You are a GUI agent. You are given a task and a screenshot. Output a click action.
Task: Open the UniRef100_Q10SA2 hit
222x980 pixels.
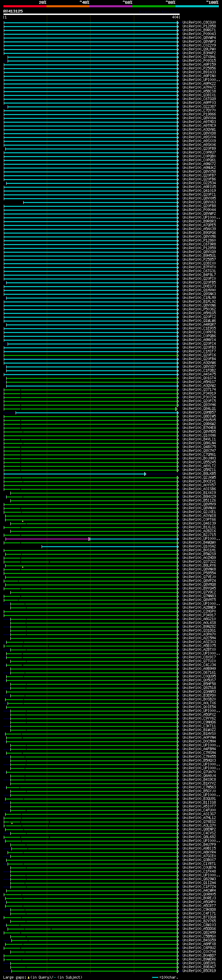(x=199, y=546)
